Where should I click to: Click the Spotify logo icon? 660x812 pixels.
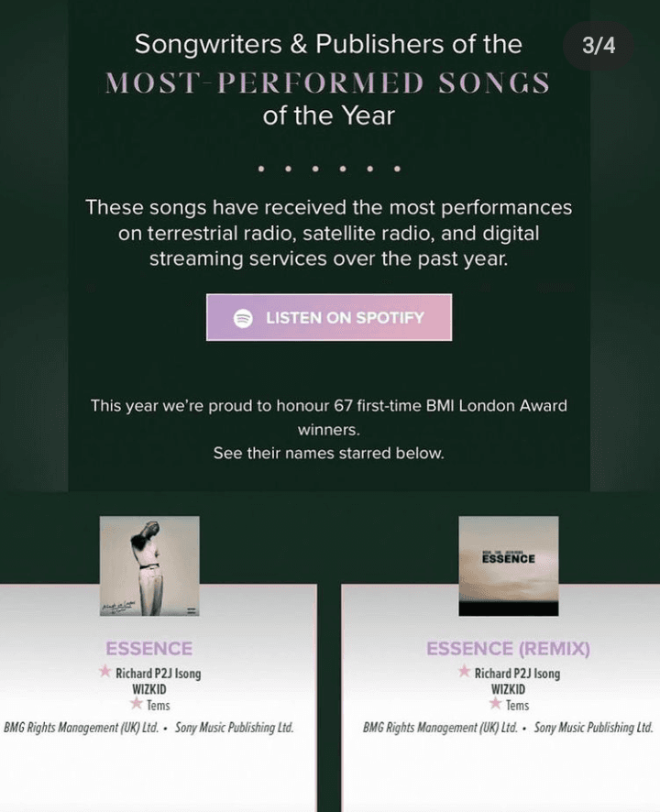pos(243,318)
